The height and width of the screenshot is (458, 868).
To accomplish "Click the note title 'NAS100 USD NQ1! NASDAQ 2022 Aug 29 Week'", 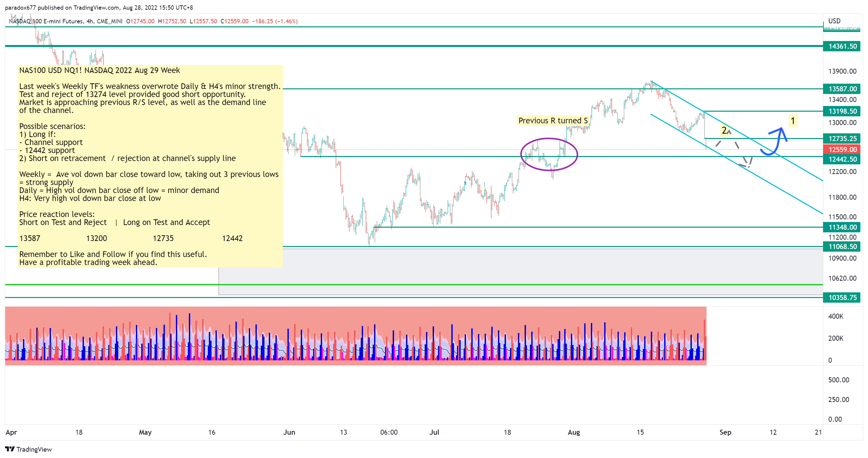I will (99, 70).
